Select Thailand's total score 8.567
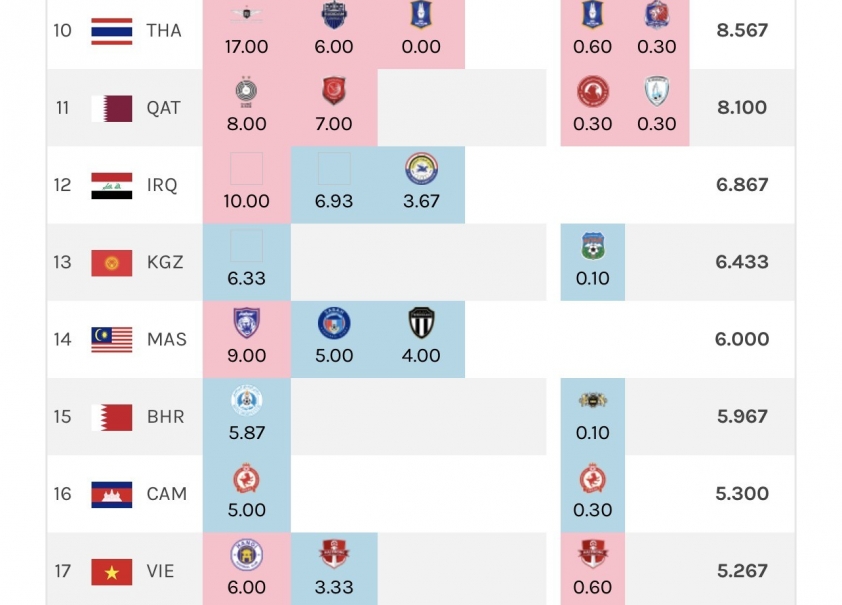Screen dimensions: 842x605 [742, 31]
